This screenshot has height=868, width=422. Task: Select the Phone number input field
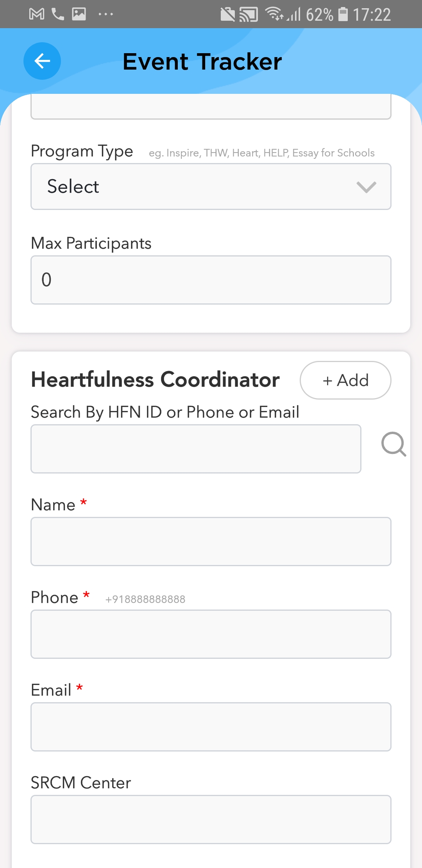tap(211, 634)
